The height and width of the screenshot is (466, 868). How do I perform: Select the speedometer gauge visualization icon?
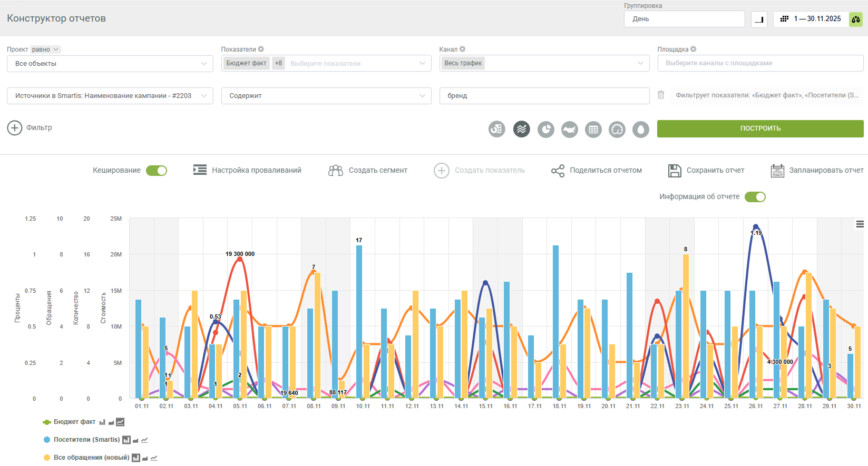click(x=617, y=129)
